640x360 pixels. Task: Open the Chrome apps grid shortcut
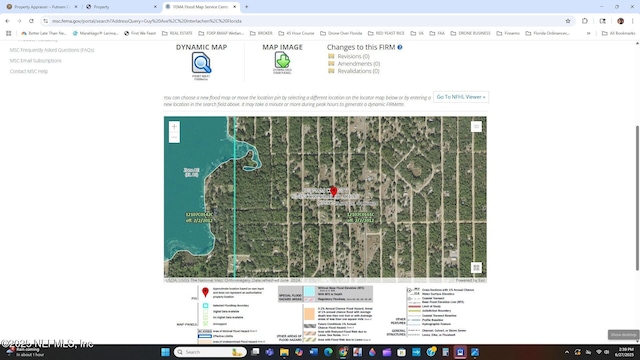(x=9, y=33)
